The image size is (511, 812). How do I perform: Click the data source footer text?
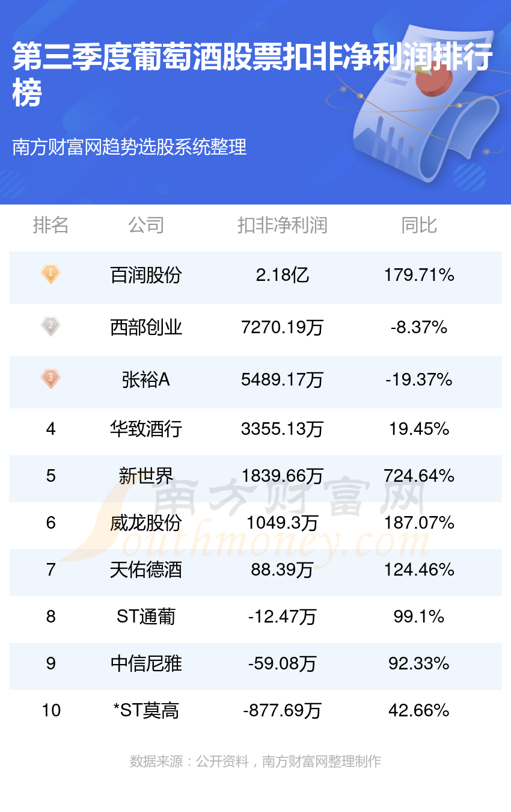[255, 761]
